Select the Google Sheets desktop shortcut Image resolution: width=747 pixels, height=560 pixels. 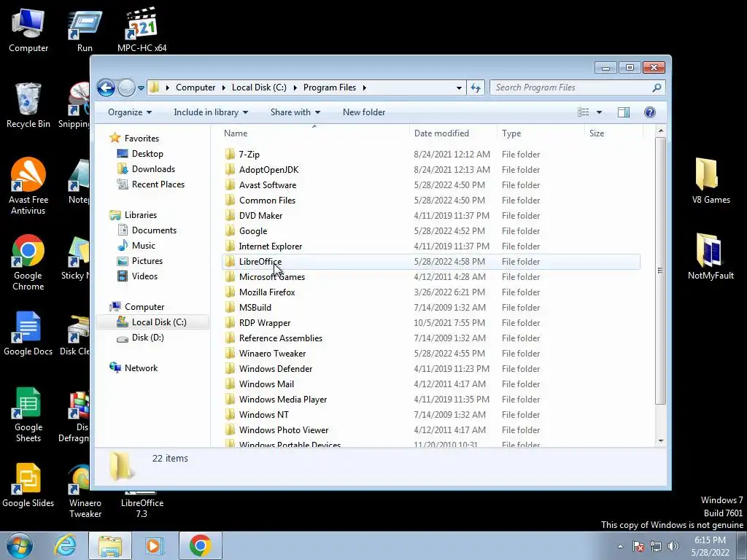pyautogui.click(x=28, y=414)
